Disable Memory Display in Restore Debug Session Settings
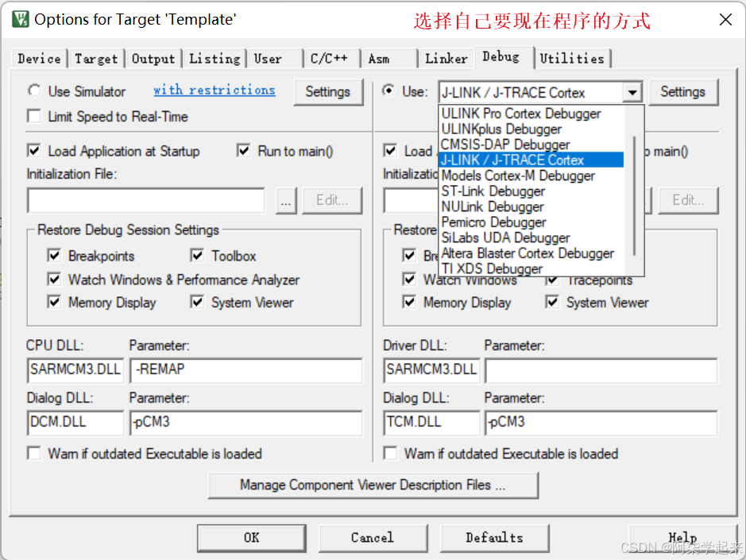 point(54,303)
